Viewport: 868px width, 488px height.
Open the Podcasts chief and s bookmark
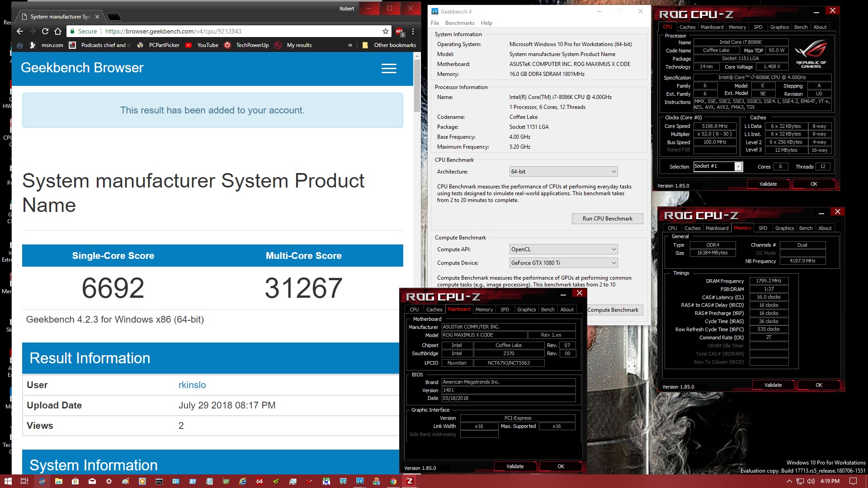(99, 45)
